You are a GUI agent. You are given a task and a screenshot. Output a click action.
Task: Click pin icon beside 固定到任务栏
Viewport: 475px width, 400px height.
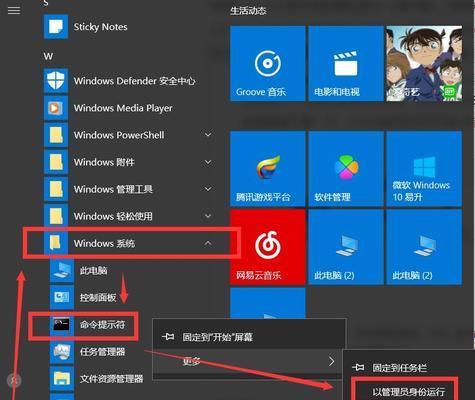[x=358, y=368]
